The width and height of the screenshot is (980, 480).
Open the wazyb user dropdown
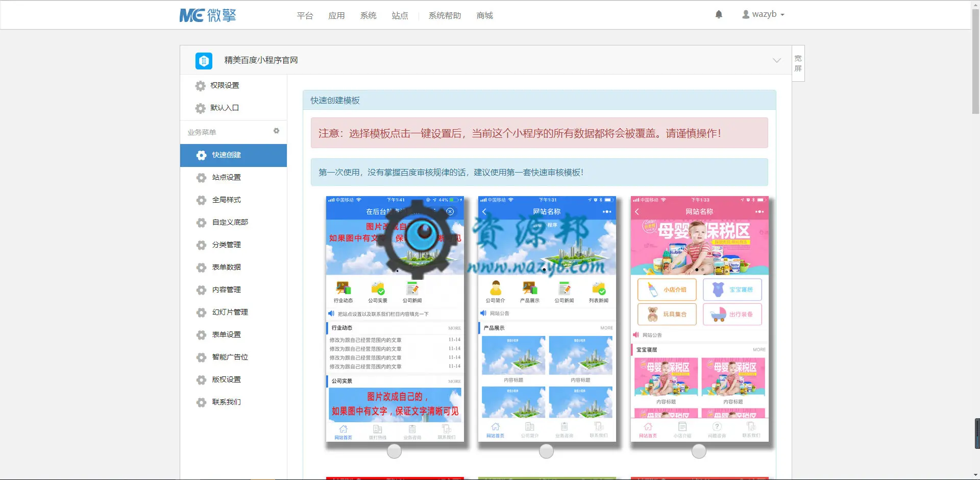click(763, 14)
